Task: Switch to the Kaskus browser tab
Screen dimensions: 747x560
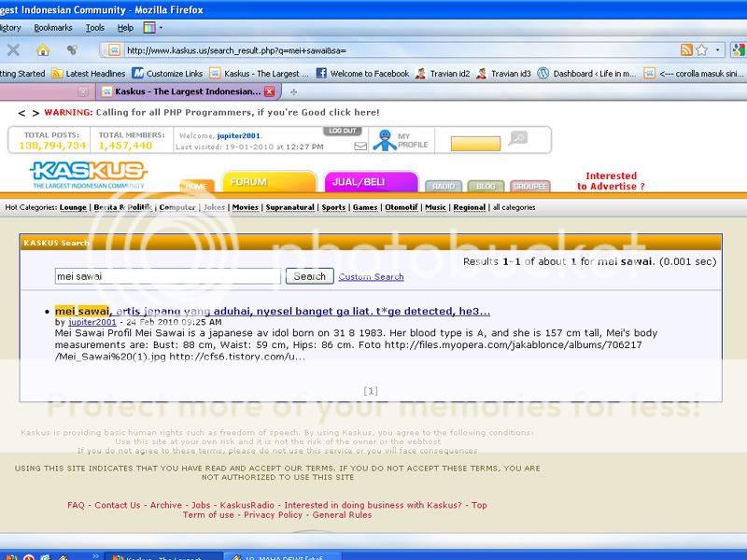Action: click(188, 91)
